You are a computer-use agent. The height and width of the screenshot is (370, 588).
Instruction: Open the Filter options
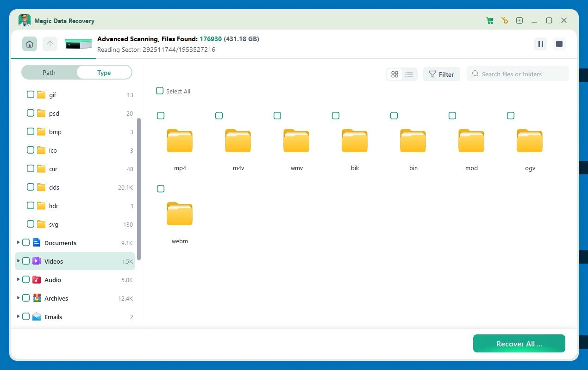point(441,74)
